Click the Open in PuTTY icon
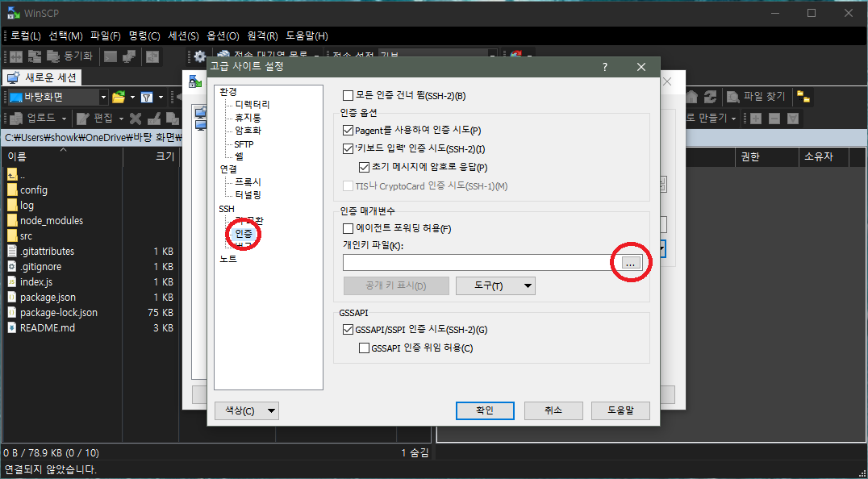This screenshot has height=479, width=868. (129, 56)
